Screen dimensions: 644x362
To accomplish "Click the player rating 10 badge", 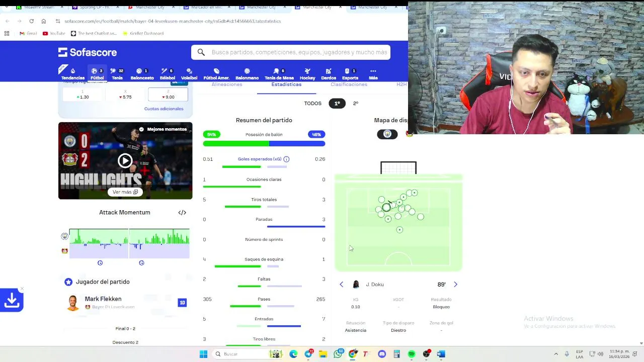I will coord(182,303).
